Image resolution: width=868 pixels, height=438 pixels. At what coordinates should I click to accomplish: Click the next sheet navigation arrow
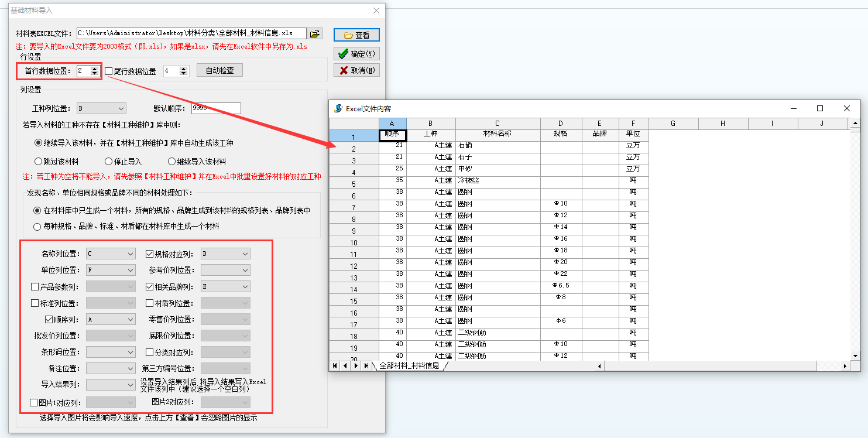pyautogui.click(x=356, y=366)
